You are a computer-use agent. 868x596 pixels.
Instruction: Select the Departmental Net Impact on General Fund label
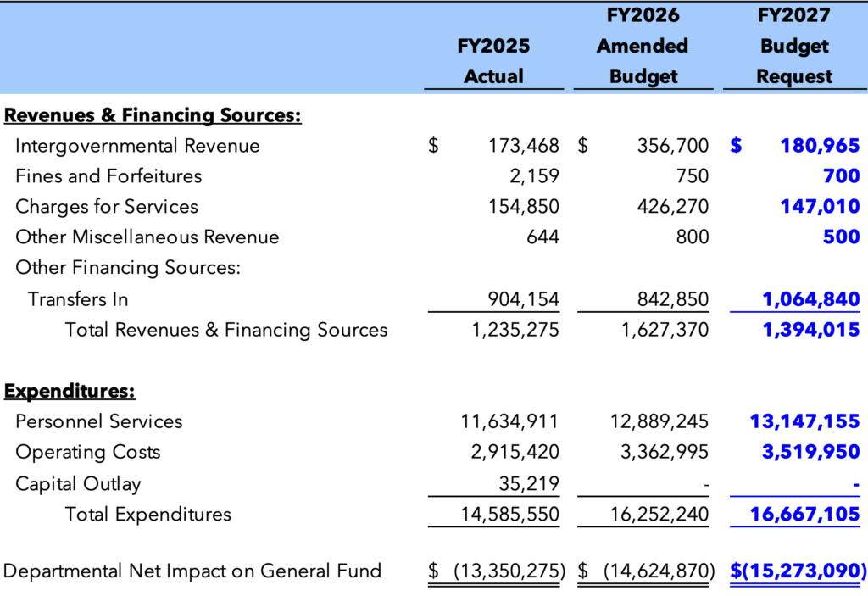tap(192, 571)
